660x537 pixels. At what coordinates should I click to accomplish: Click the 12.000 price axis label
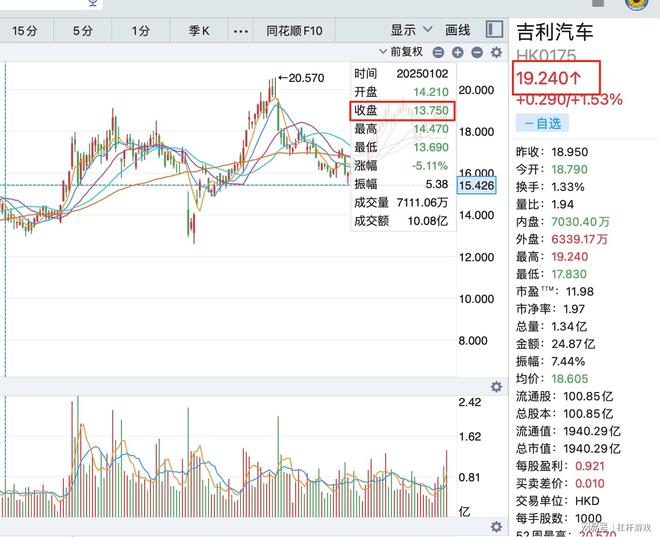click(476, 257)
